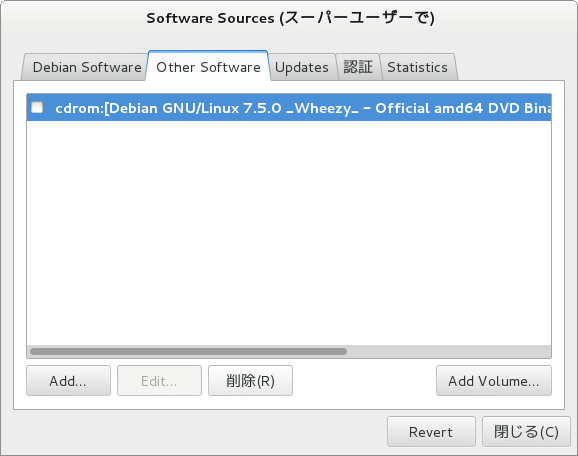Click the Add Volume... button
This screenshot has height=456, width=578.
point(494,381)
